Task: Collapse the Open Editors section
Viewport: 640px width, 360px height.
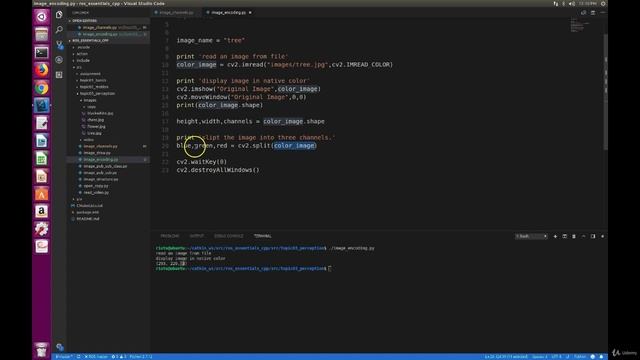Action: coord(109,21)
